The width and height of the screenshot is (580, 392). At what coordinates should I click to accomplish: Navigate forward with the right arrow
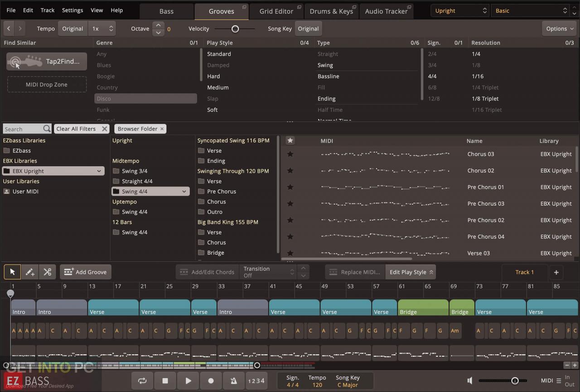click(19, 29)
